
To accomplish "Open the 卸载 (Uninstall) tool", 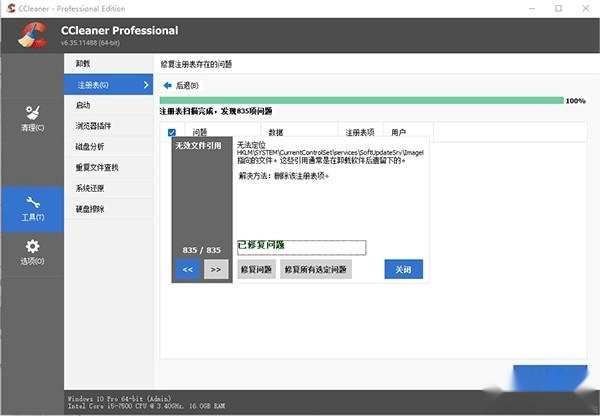I will click(x=84, y=64).
